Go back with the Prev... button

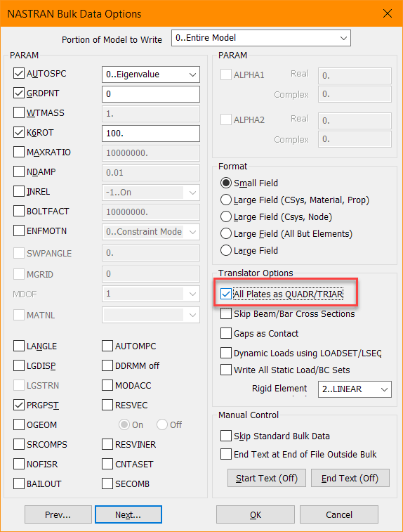58,514
